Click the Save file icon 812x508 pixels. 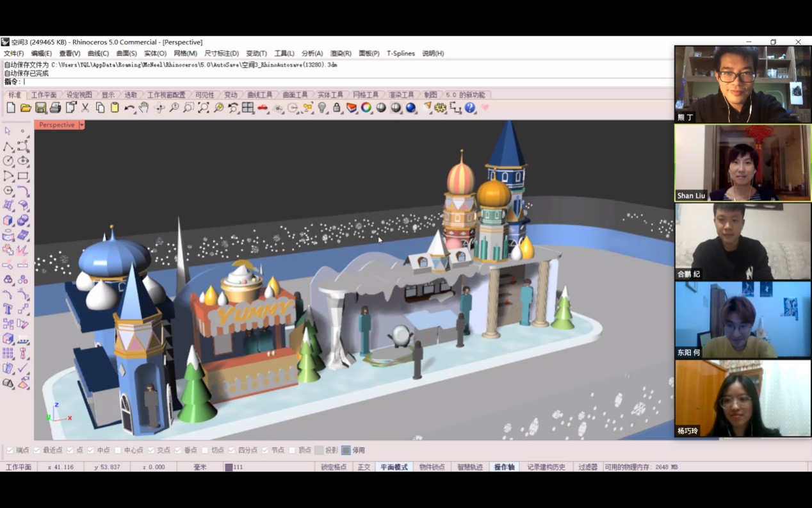coord(40,108)
